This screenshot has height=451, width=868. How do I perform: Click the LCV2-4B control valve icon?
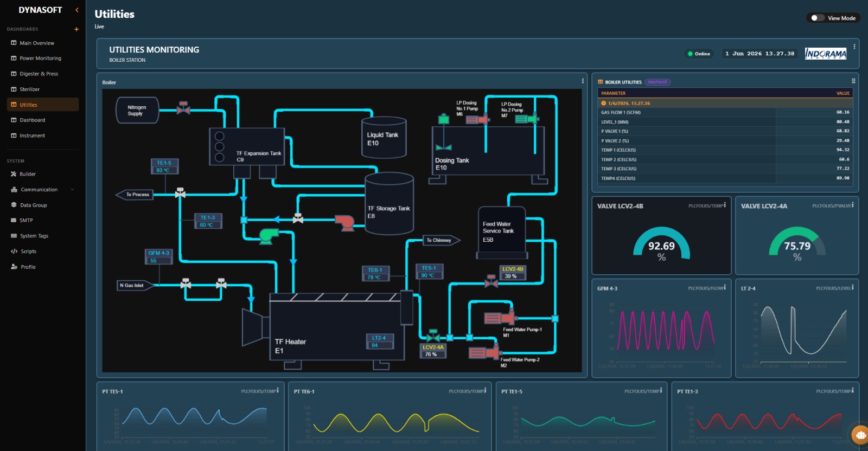[x=492, y=282]
